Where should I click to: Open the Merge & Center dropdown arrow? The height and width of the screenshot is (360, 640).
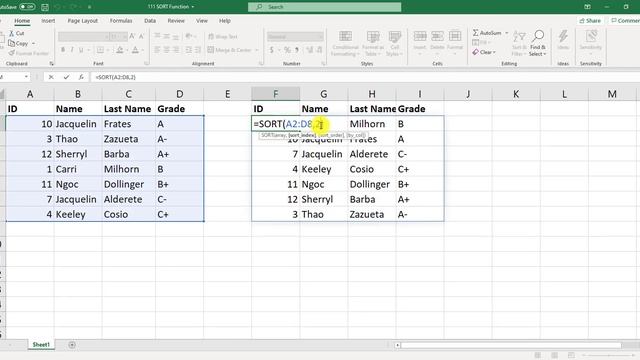257,50
